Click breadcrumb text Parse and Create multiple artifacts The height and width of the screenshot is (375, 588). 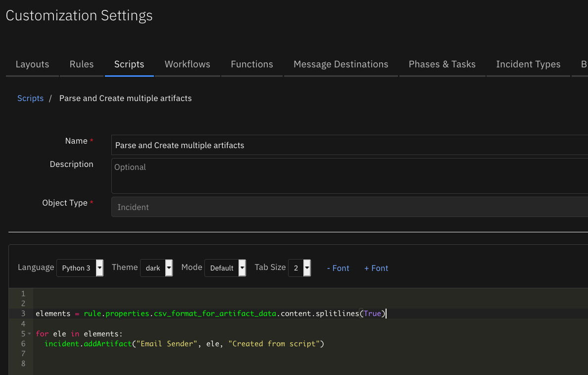click(125, 99)
